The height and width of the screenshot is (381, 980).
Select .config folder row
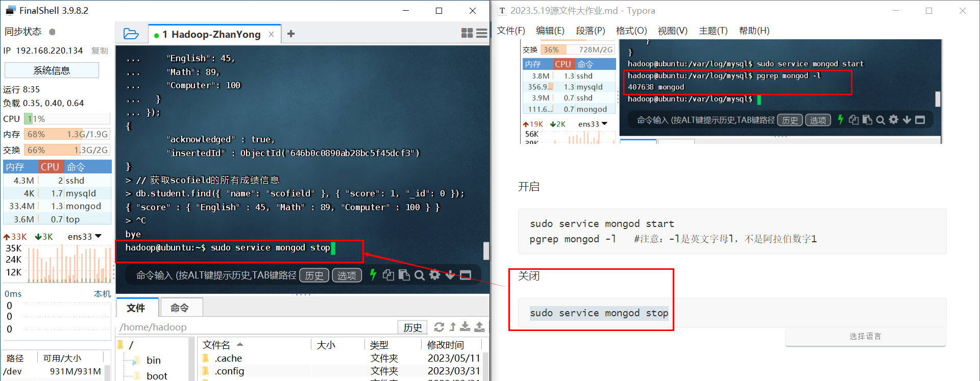tap(341, 371)
